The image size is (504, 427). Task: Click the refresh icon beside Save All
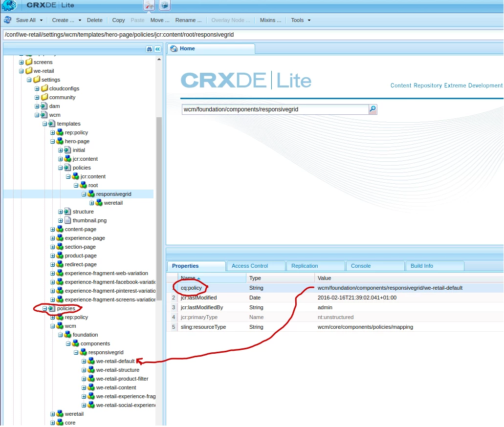[8, 20]
